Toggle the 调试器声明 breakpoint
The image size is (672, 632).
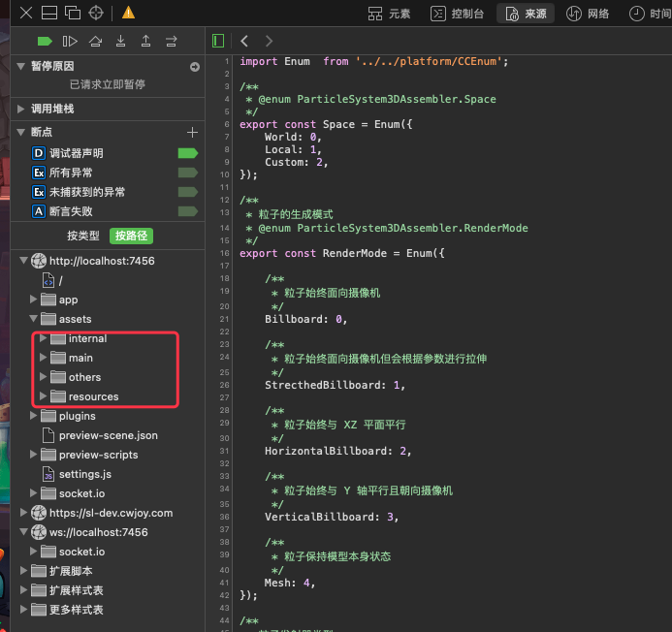point(187,153)
